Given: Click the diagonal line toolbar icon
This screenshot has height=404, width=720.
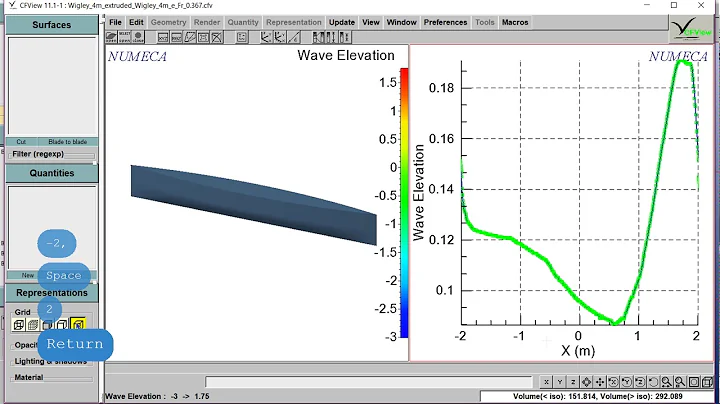Looking at the screenshot, I should click(293, 37).
